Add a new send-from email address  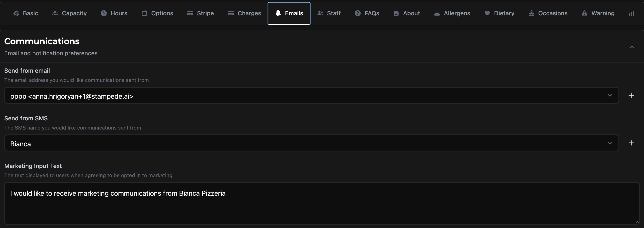(x=631, y=95)
